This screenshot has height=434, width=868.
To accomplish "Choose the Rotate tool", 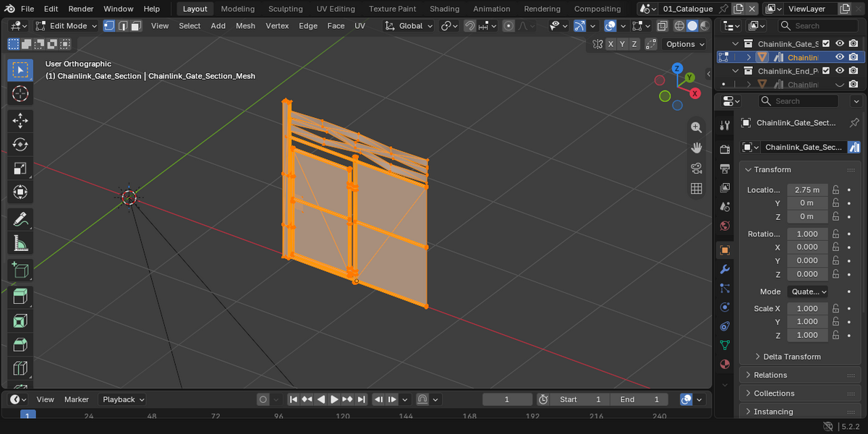I will point(20,145).
